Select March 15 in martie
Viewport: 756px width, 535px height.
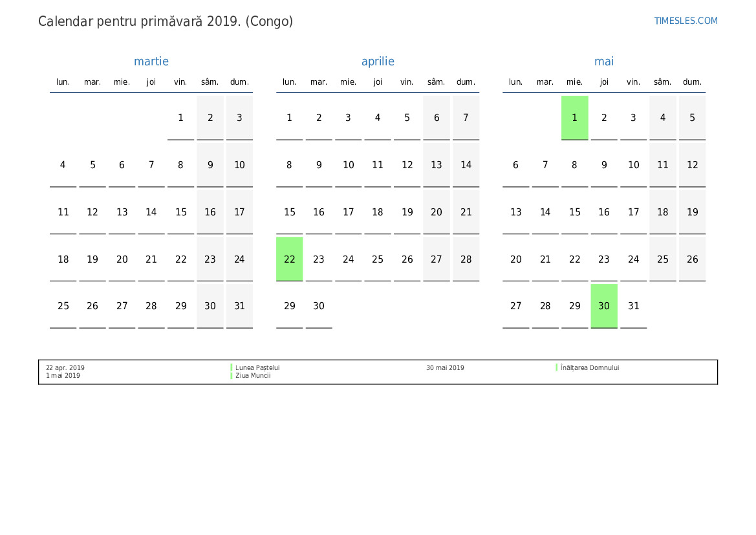(180, 212)
